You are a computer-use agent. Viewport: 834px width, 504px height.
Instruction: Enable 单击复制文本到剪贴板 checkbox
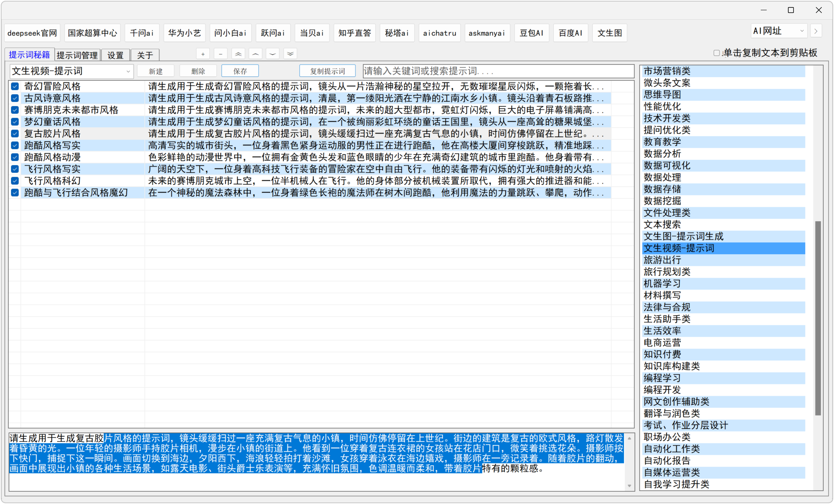pyautogui.click(x=717, y=53)
